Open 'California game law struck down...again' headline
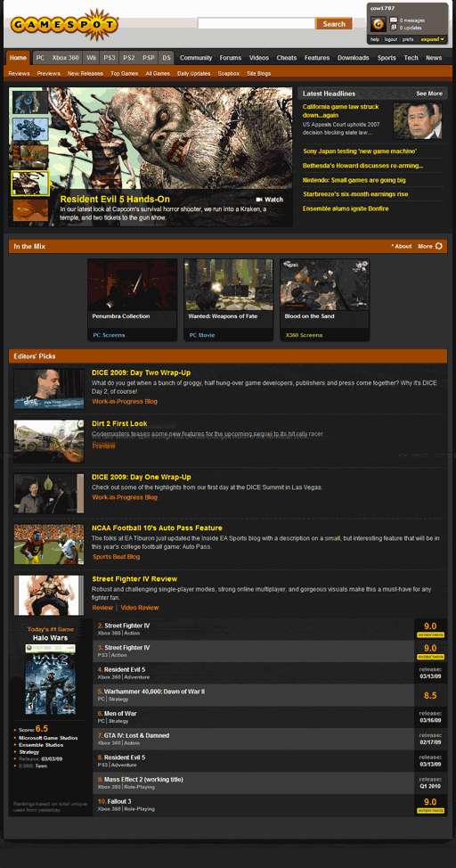Viewport: 456px width, 868px height. click(x=341, y=111)
